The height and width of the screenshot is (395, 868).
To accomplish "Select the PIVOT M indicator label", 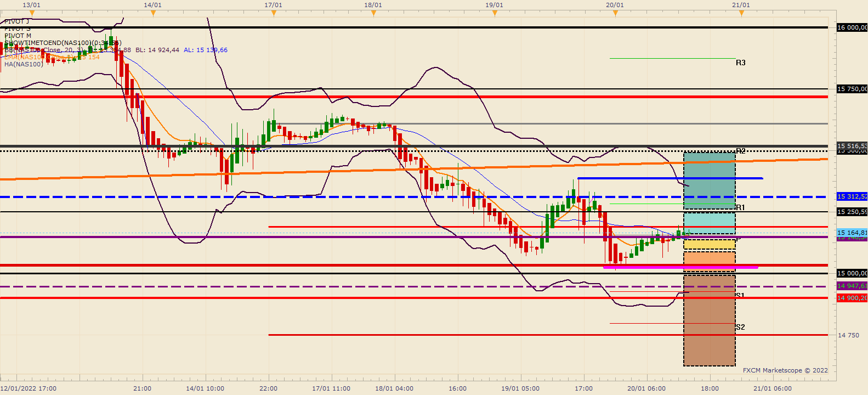I will pos(18,36).
